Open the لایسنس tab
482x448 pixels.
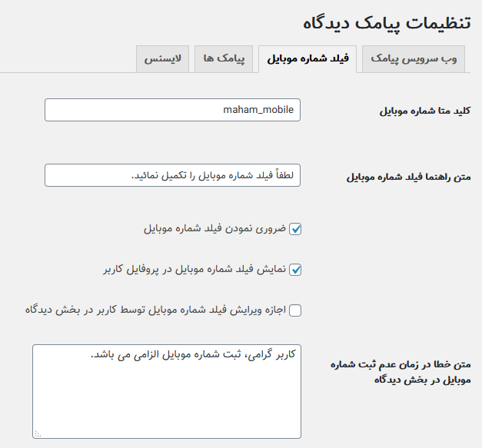pos(162,59)
